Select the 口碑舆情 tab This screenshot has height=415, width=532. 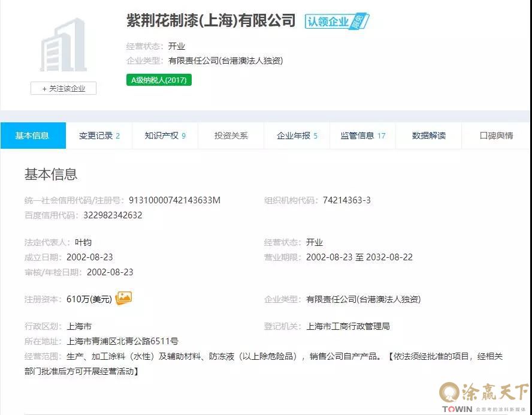496,136
